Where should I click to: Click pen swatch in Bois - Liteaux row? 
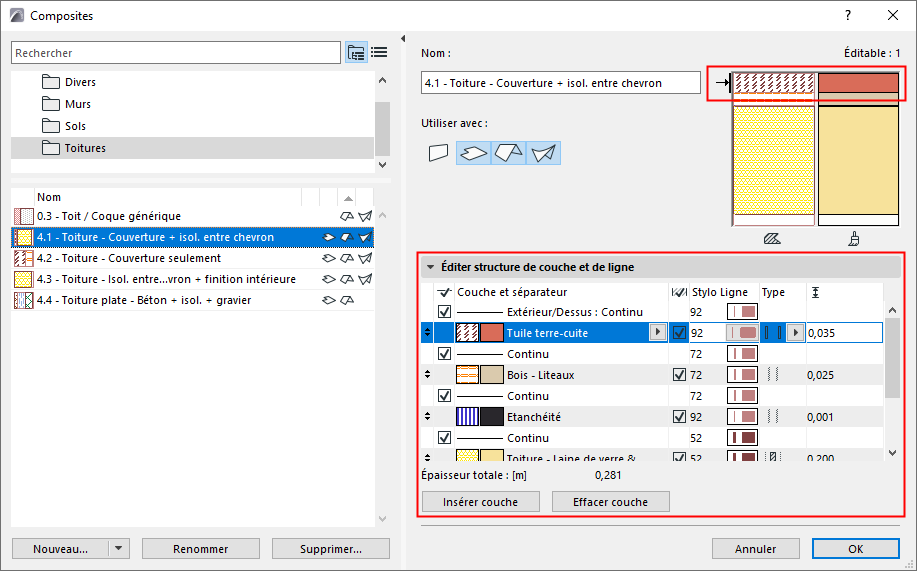pyautogui.click(x=742, y=375)
